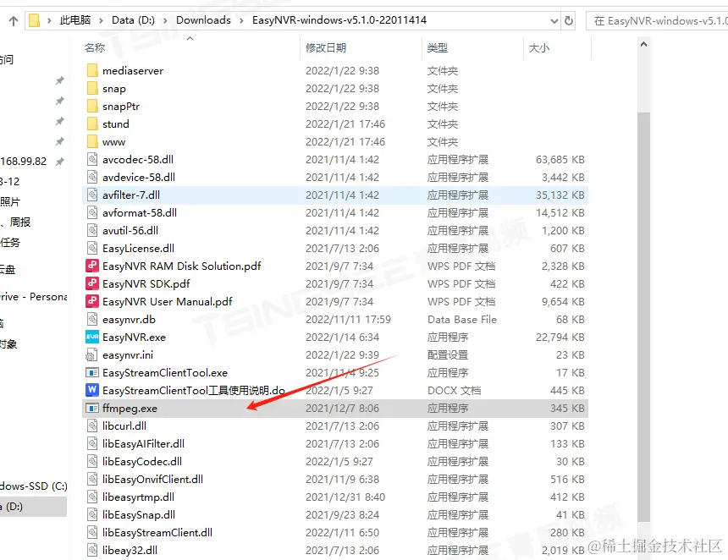Image resolution: width=728 pixels, height=560 pixels.
Task: Click the easynvr.ini file name
Action: tap(128, 355)
